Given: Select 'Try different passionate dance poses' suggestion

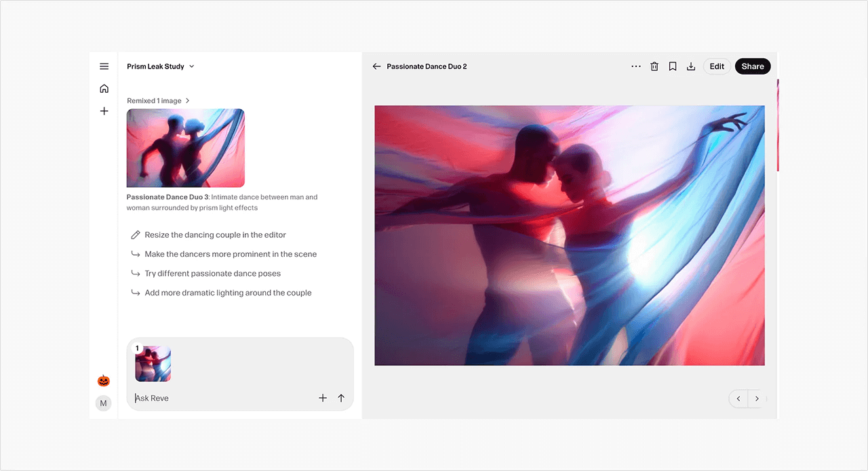Looking at the screenshot, I should 212,274.
